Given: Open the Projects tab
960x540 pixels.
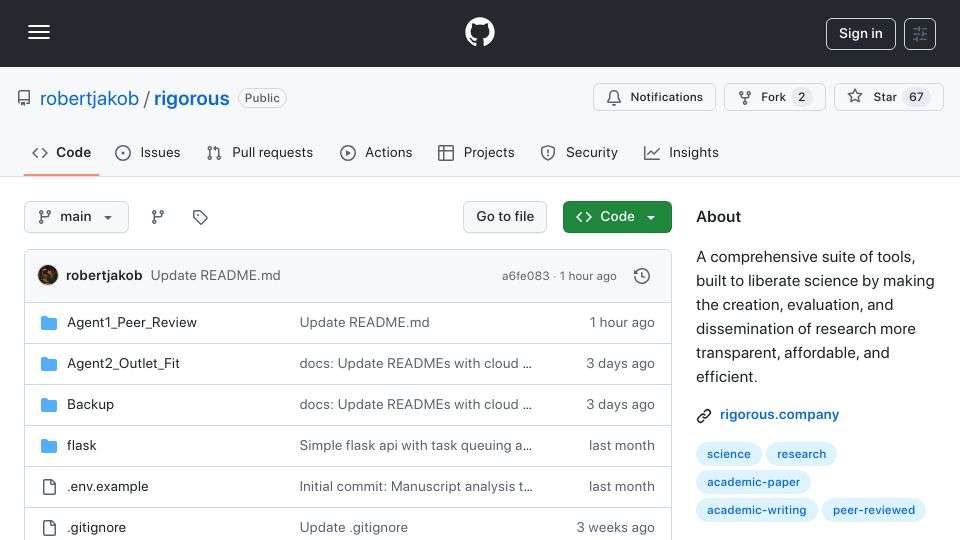Looking at the screenshot, I should pyautogui.click(x=476, y=152).
